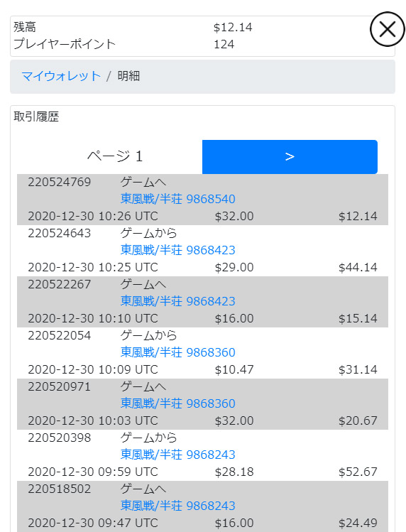Select the プレイヤーポイント value 124
This screenshot has height=532, width=406.
click(224, 45)
